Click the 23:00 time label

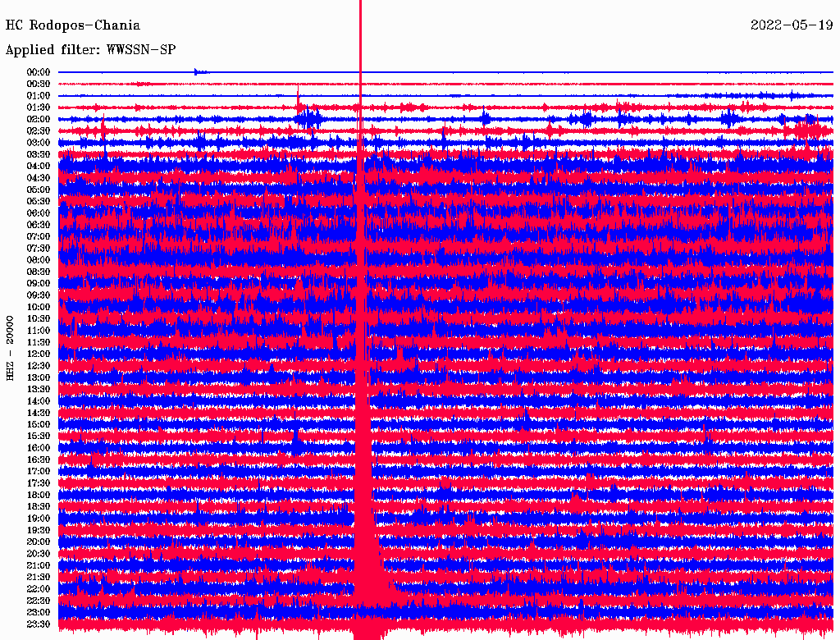pos(39,612)
